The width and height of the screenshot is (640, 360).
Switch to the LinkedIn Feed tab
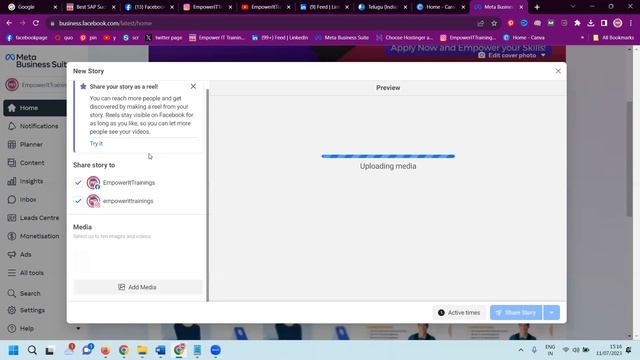tap(324, 7)
